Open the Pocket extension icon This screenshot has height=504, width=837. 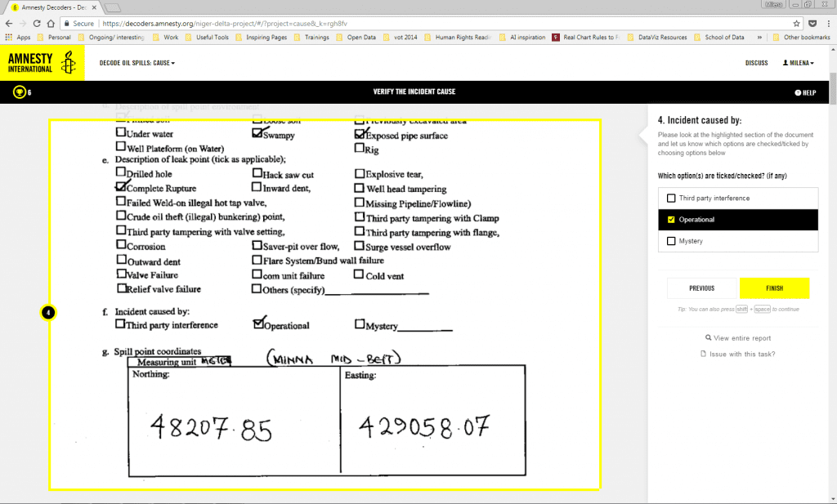[x=812, y=24]
